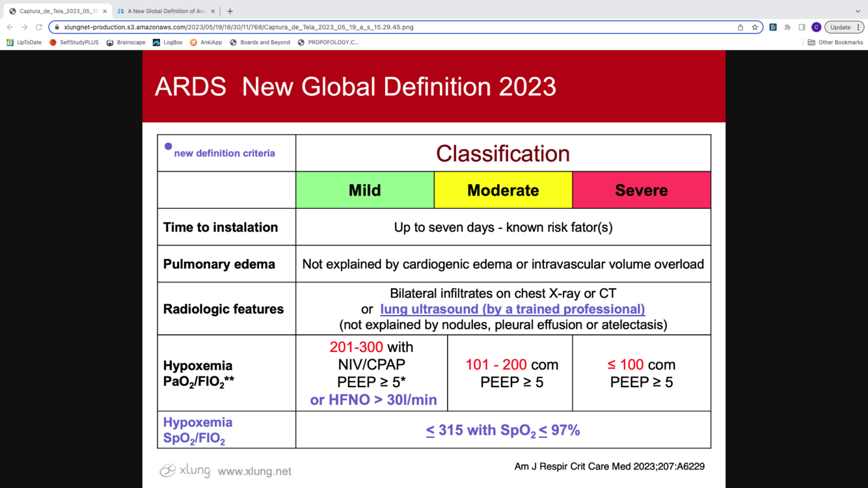
Task: Click 'or HFNO > 30l/min' text
Action: pyautogui.click(x=373, y=400)
